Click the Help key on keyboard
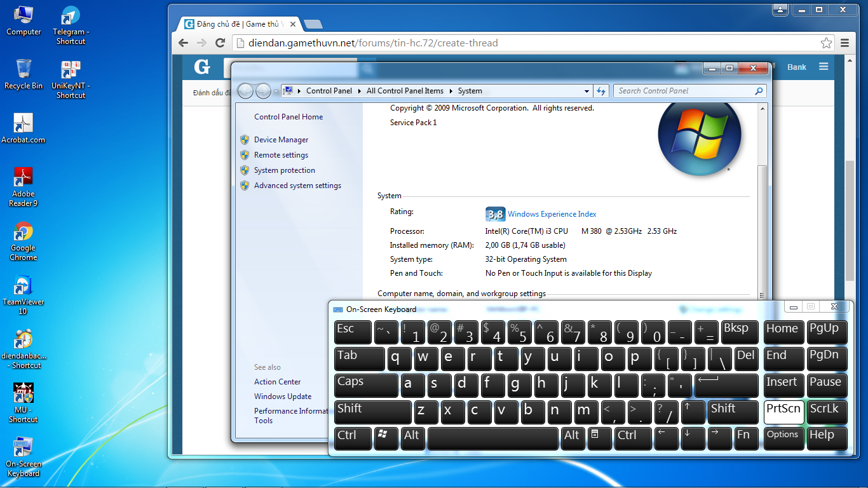Viewport: 868px width, 488px height. coord(827,438)
